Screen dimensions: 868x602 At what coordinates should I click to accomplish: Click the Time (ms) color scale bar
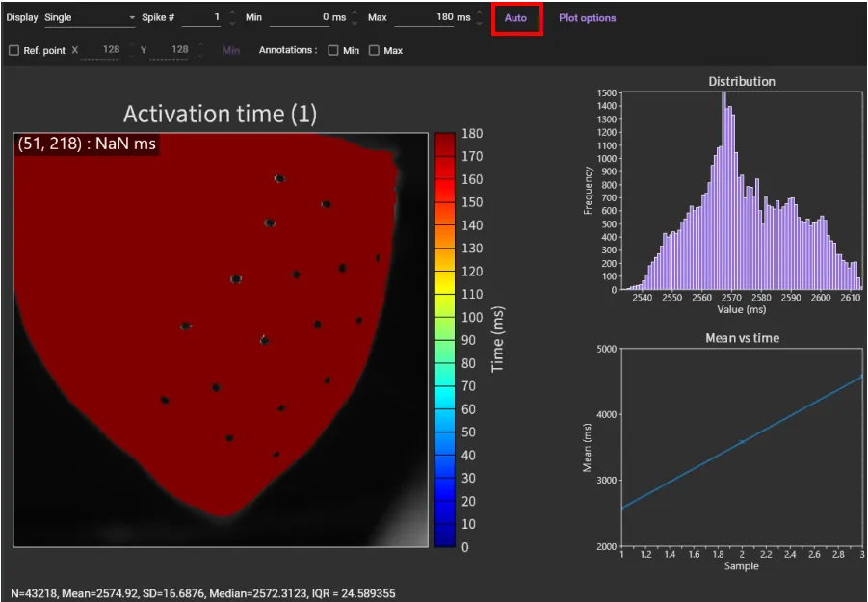(x=444, y=339)
